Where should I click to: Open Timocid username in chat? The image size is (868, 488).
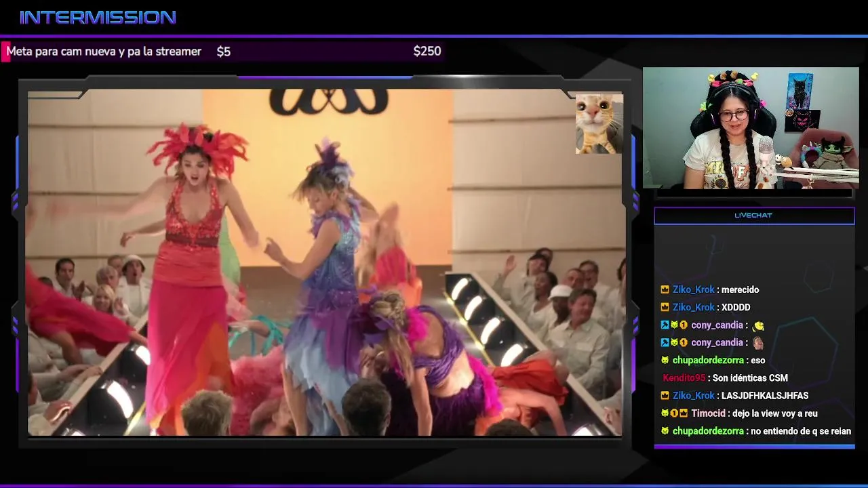tap(709, 413)
